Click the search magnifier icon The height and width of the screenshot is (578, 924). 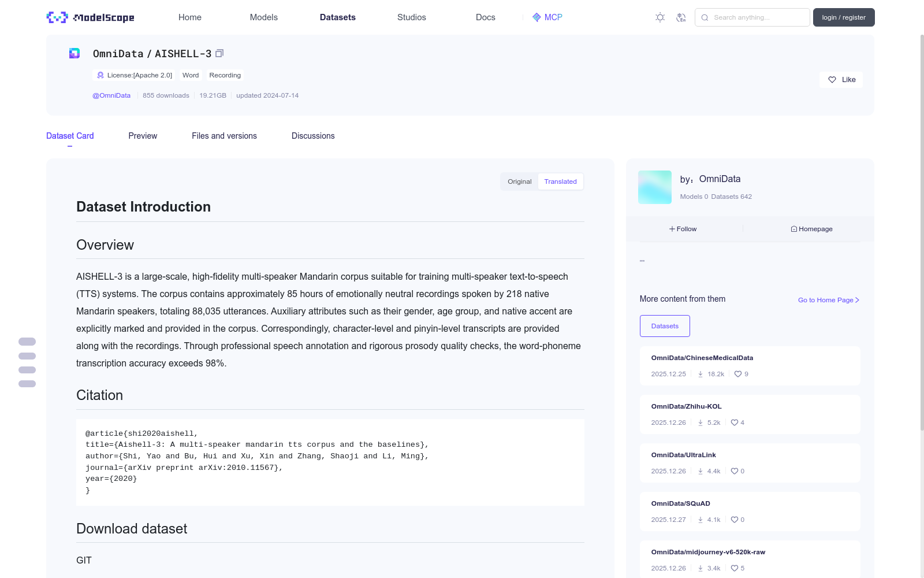click(705, 17)
